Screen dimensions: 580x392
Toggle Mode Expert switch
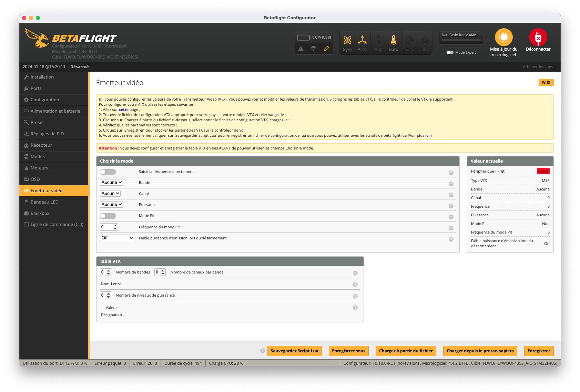click(450, 52)
